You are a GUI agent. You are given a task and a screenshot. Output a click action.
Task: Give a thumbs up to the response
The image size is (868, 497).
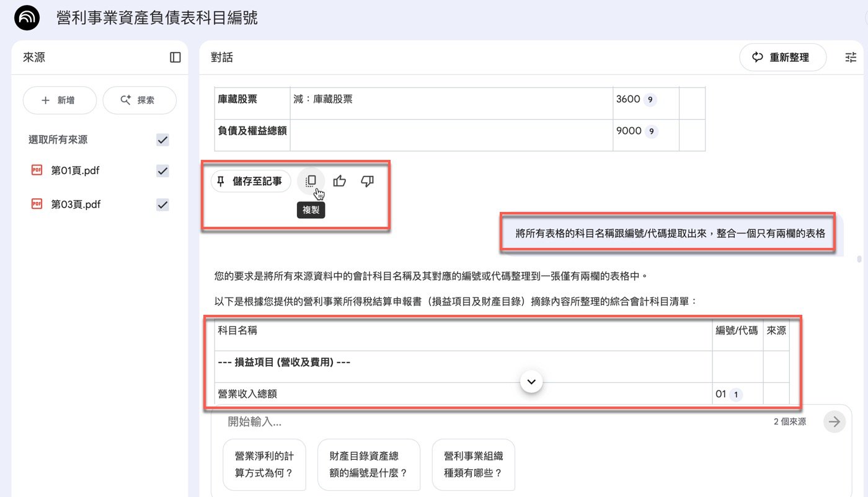tap(339, 180)
